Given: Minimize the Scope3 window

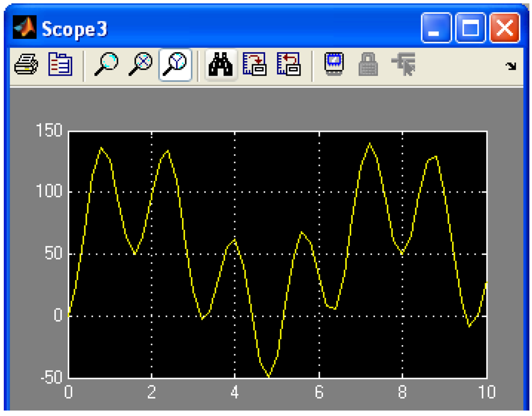Looking at the screenshot, I should pos(436,28).
